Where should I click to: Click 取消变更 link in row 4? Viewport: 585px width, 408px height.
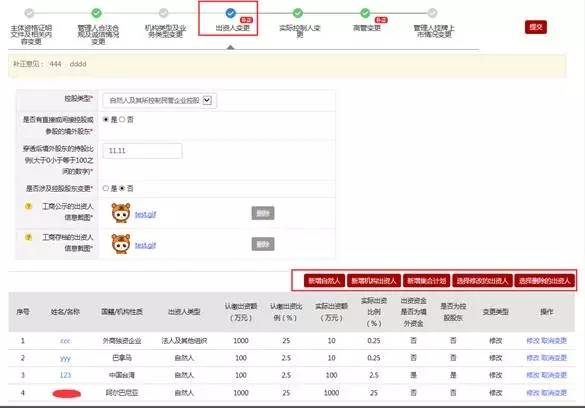(554, 392)
